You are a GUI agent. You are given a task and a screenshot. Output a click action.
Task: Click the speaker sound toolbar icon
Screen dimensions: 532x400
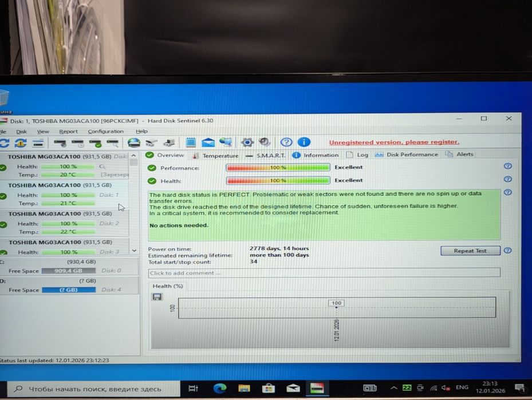[265, 142]
